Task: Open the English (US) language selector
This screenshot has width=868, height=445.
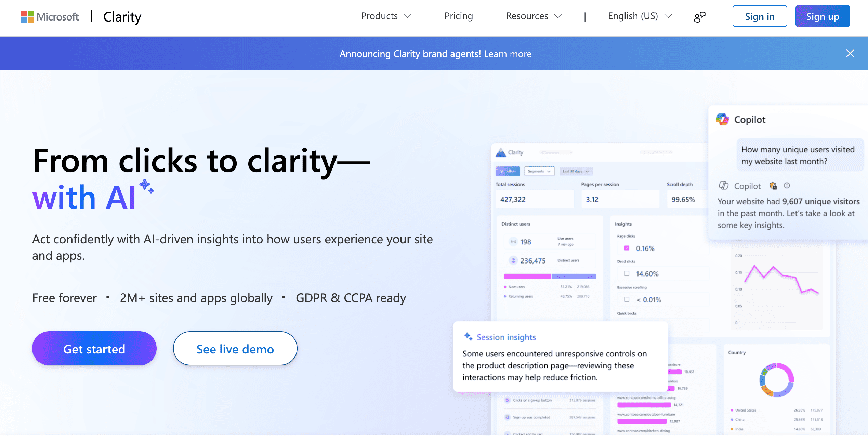Action: click(x=640, y=16)
